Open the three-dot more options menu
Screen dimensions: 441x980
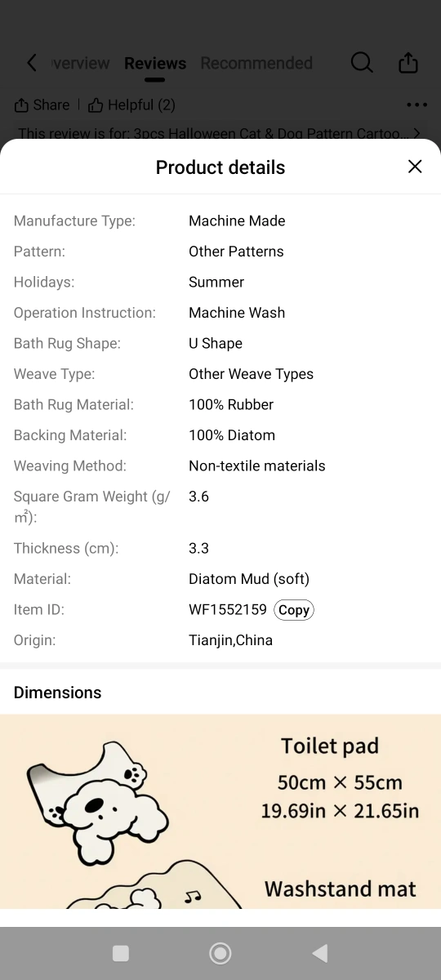416,105
